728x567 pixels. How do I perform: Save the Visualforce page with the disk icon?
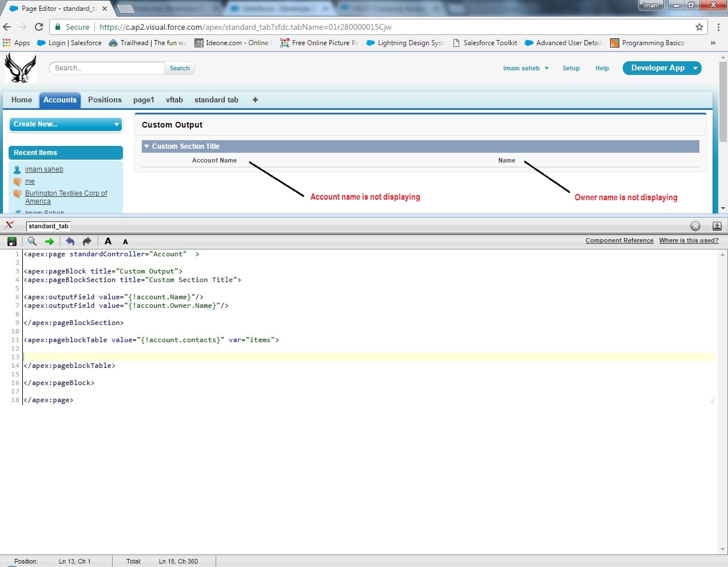coord(11,241)
